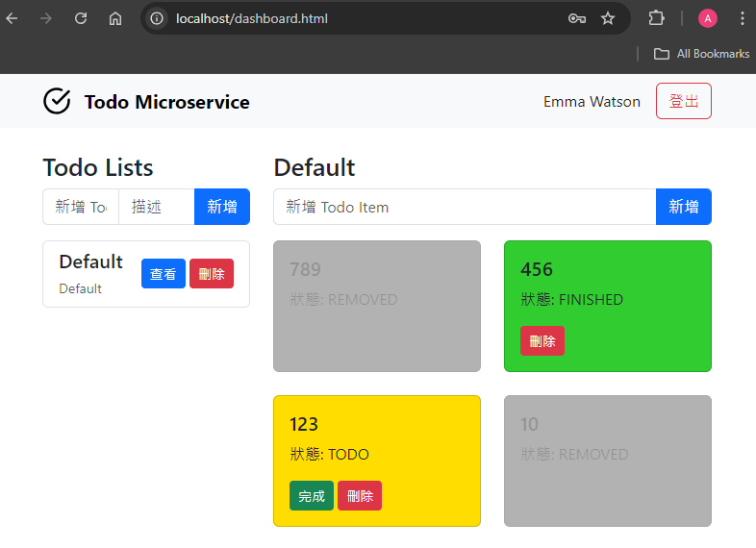Open the extensions puzzle icon
The width and height of the screenshot is (756, 548).
coord(656,18)
